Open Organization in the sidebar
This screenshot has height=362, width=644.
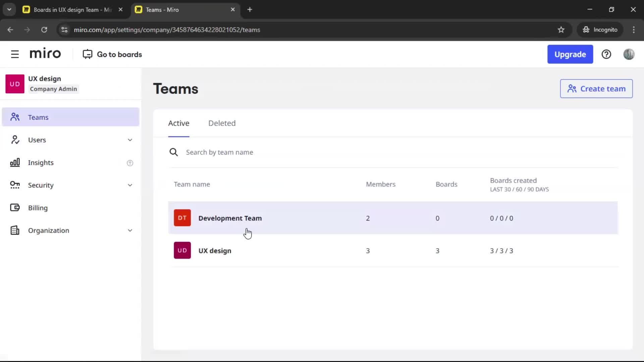(x=70, y=230)
